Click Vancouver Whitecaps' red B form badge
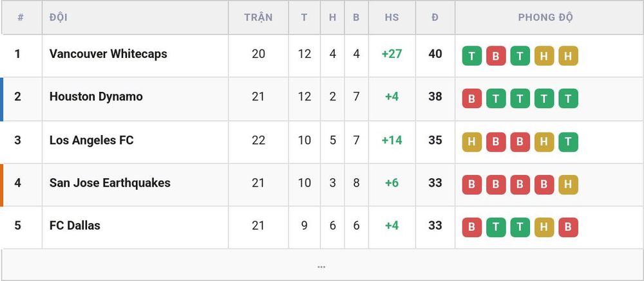644x281 pixels. coord(496,56)
